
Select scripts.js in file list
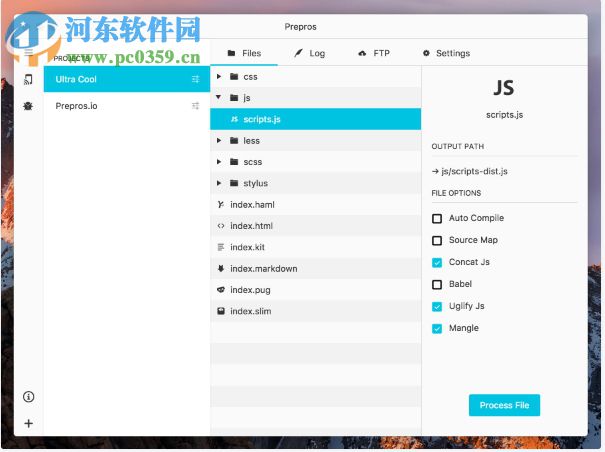316,119
